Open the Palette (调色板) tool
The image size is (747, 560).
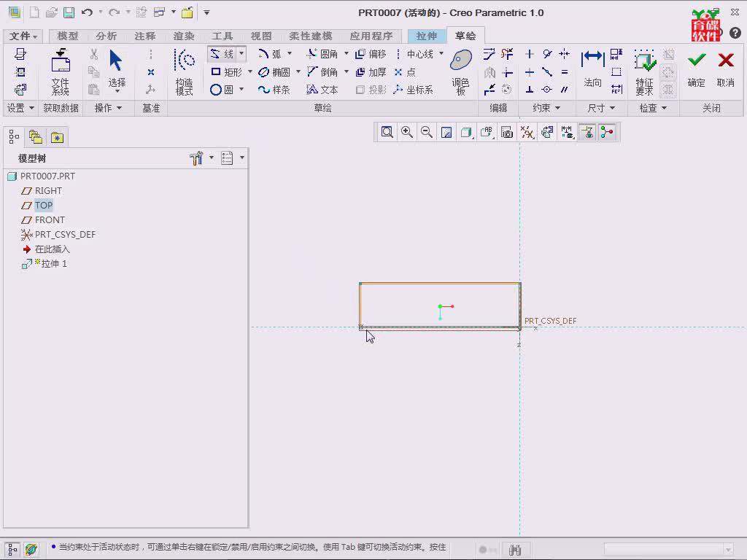461,72
